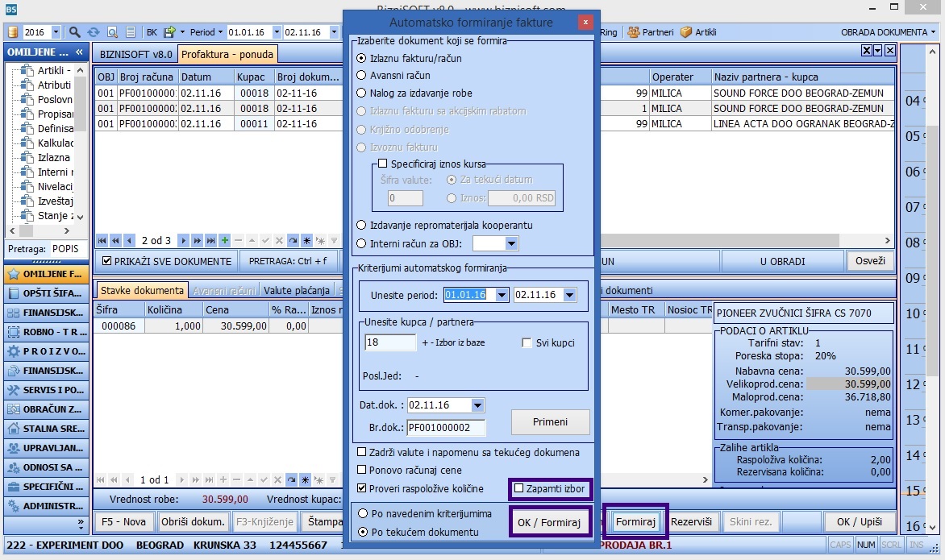Open the OBRADA DOKUMENTA menu

889,32
